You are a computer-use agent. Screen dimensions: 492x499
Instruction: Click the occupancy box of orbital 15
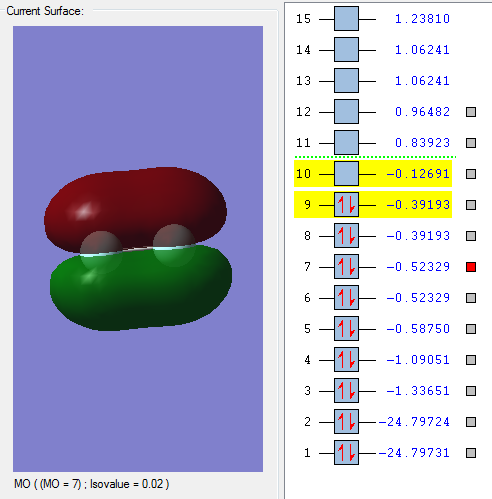pyautogui.click(x=346, y=19)
